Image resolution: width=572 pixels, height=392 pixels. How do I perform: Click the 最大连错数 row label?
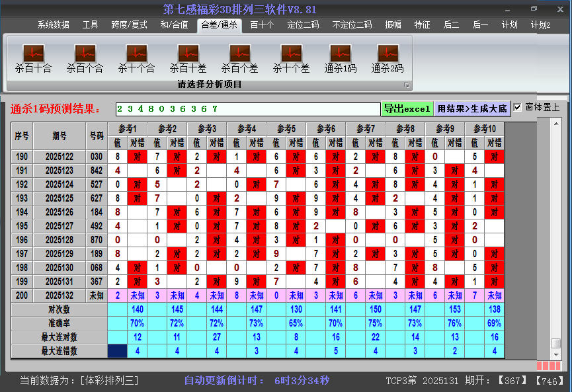point(59,351)
